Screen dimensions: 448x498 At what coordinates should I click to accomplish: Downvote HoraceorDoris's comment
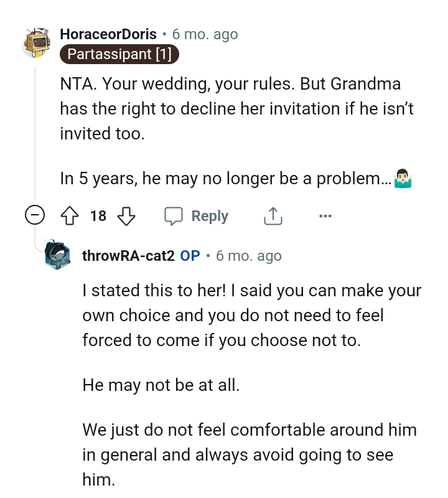(127, 215)
